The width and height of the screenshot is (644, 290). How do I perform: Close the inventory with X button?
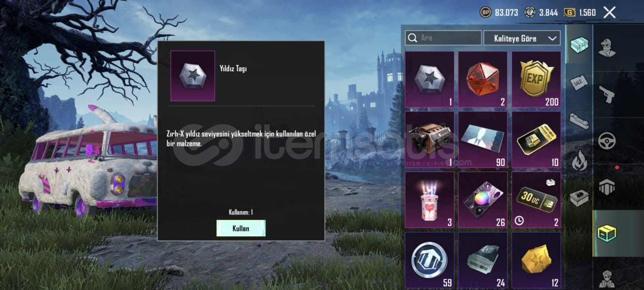click(x=609, y=12)
